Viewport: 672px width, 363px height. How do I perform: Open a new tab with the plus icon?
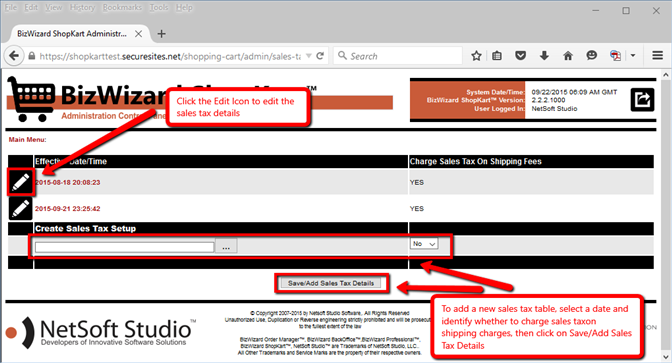coord(161,34)
